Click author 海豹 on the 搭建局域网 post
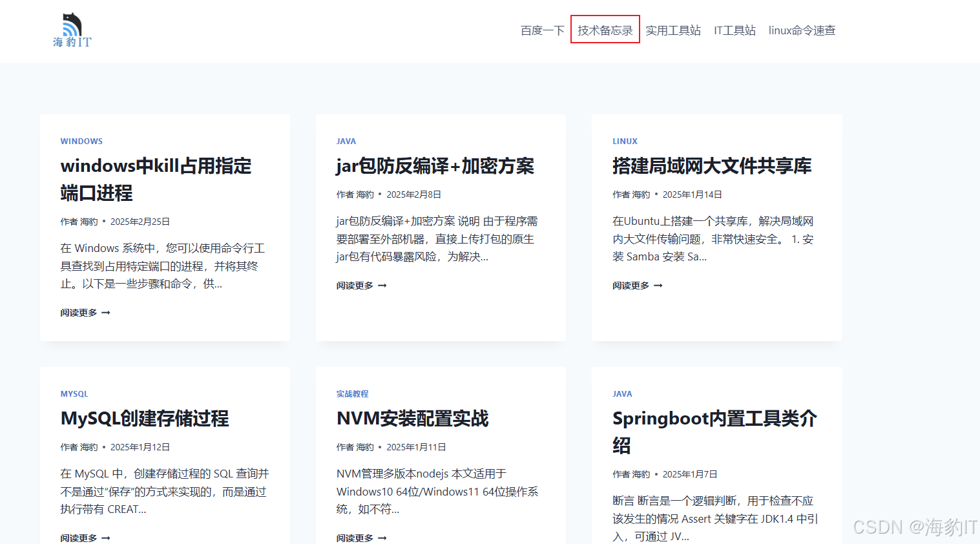The image size is (980, 544). [x=641, y=194]
